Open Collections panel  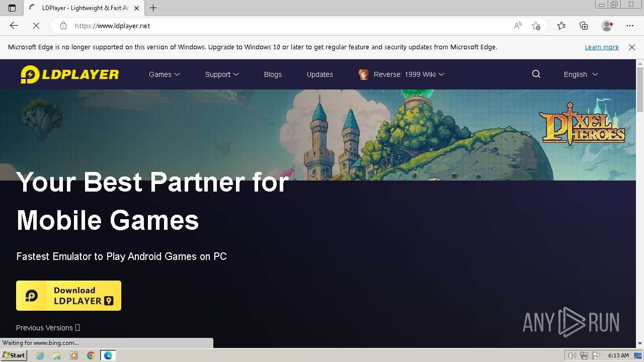click(584, 26)
